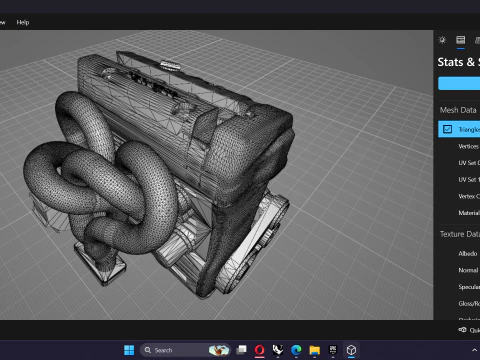Viewport: 480px width, 360px height.
Task: Open Task View from the taskbar
Action: point(241,350)
